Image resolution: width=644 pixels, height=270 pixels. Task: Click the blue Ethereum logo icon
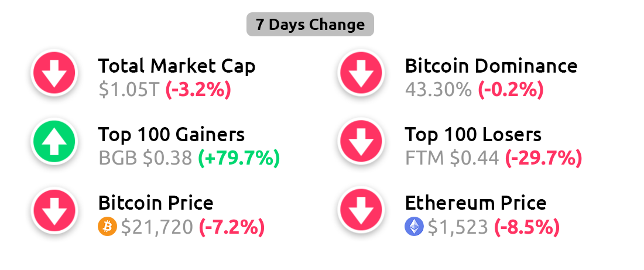[414, 227]
